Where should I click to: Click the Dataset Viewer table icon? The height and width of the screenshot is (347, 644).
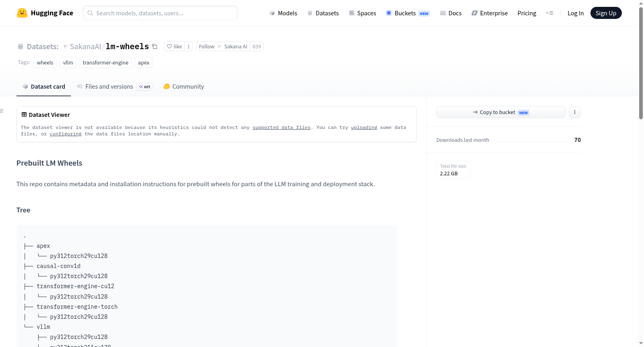tap(24, 115)
